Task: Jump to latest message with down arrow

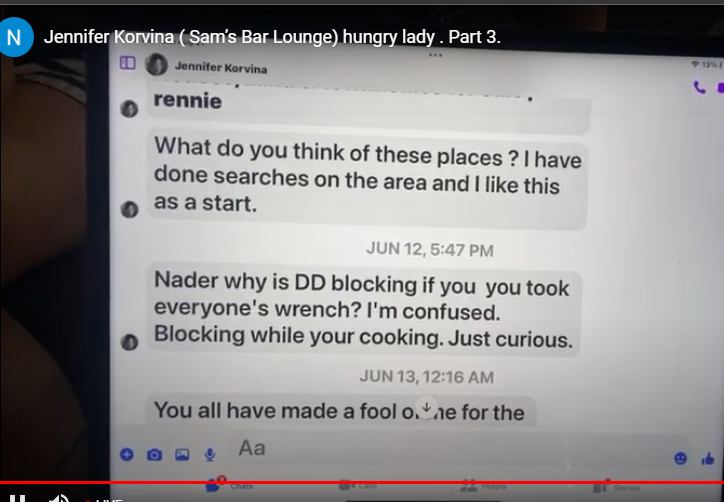Action: pyautogui.click(x=427, y=407)
